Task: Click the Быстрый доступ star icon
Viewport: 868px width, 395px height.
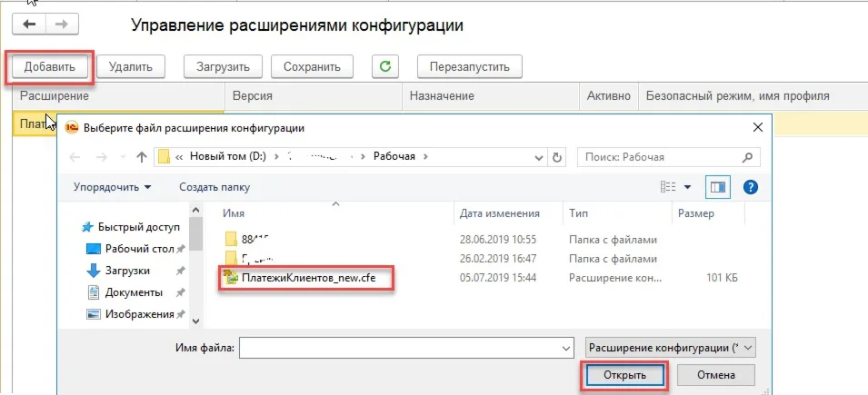Action: click(87, 227)
